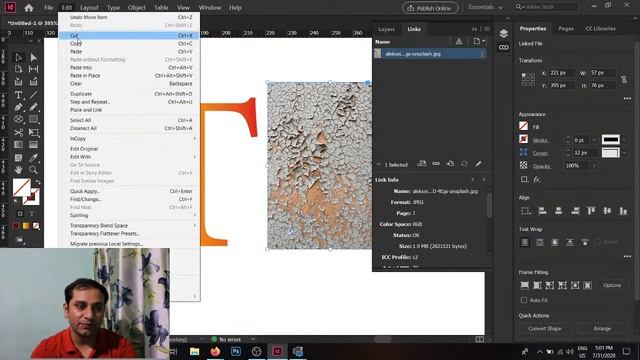Click Frame Fitting Options button
Image resolution: width=640 pixels, height=360 pixels.
(x=612, y=285)
